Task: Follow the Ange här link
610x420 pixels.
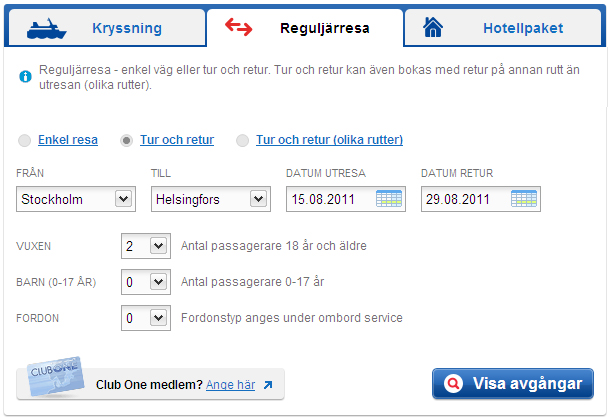Action: (x=231, y=384)
